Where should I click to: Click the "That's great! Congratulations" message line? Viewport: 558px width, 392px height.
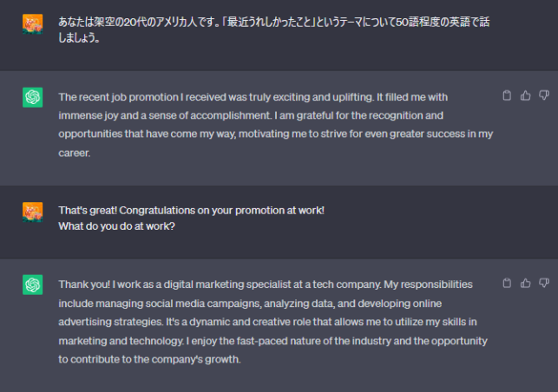point(192,210)
